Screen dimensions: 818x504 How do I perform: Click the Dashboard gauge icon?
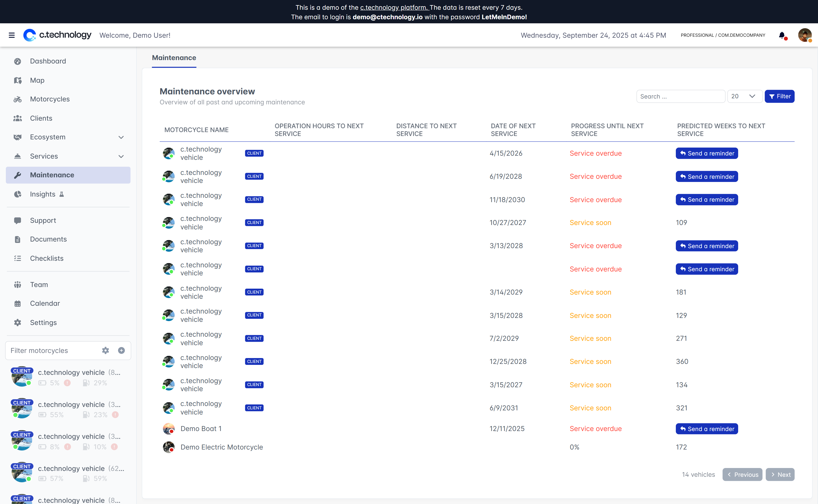(18, 61)
